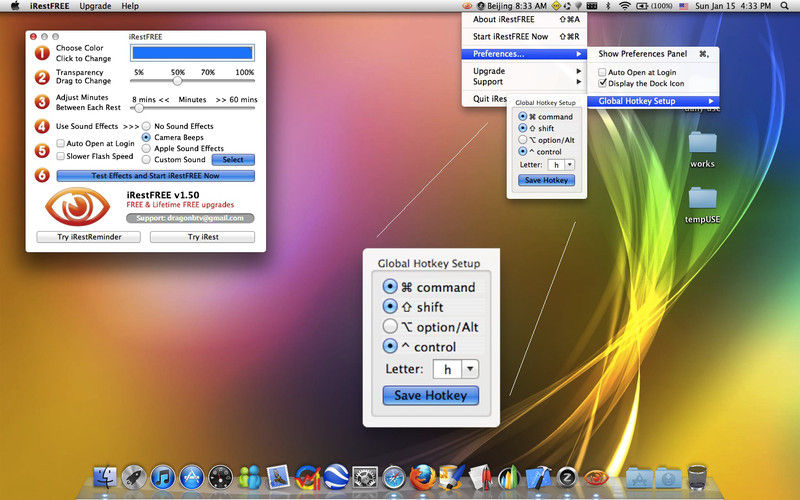Image resolution: width=800 pixels, height=500 pixels.
Task: Click iRestFREE eye icon in menu bar
Action: point(467,6)
